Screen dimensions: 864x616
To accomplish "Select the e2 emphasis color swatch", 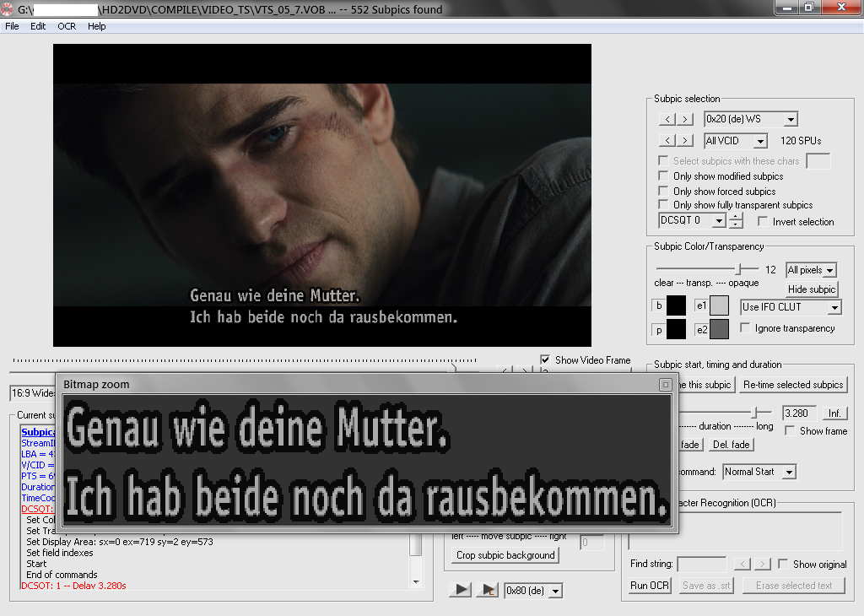I will point(719,329).
